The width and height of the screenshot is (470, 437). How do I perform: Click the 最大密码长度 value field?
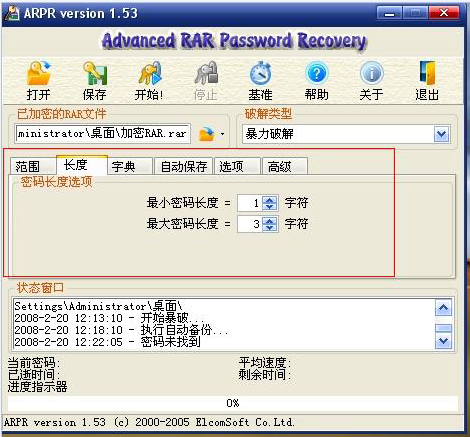tap(250, 224)
